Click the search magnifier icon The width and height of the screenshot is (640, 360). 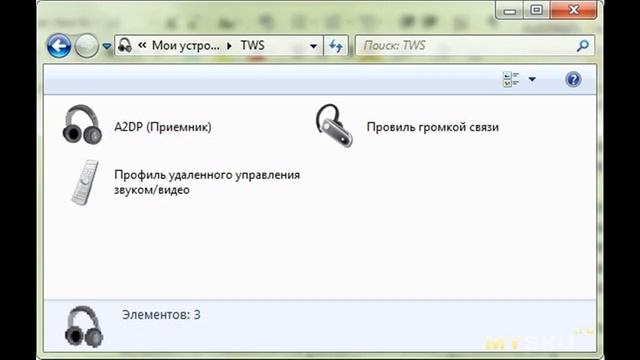tap(583, 46)
